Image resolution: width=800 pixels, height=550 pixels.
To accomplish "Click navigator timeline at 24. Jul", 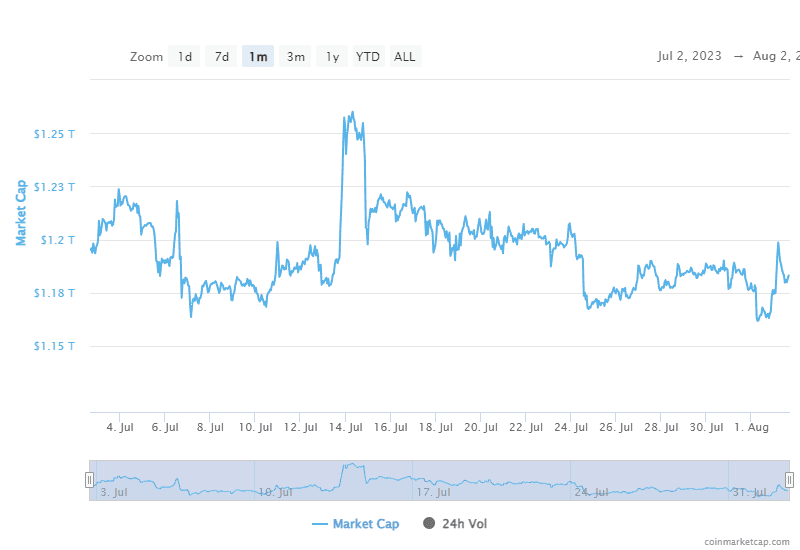I will [x=592, y=492].
